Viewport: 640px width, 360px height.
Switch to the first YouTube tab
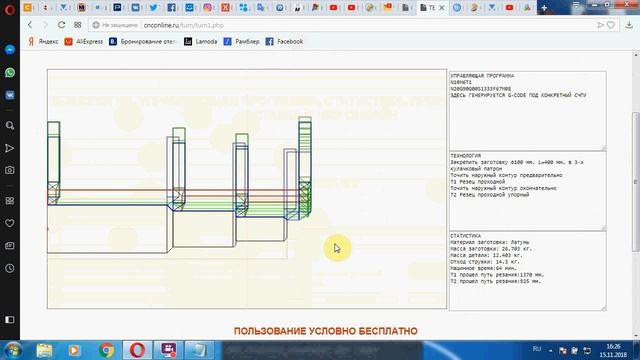point(333,7)
